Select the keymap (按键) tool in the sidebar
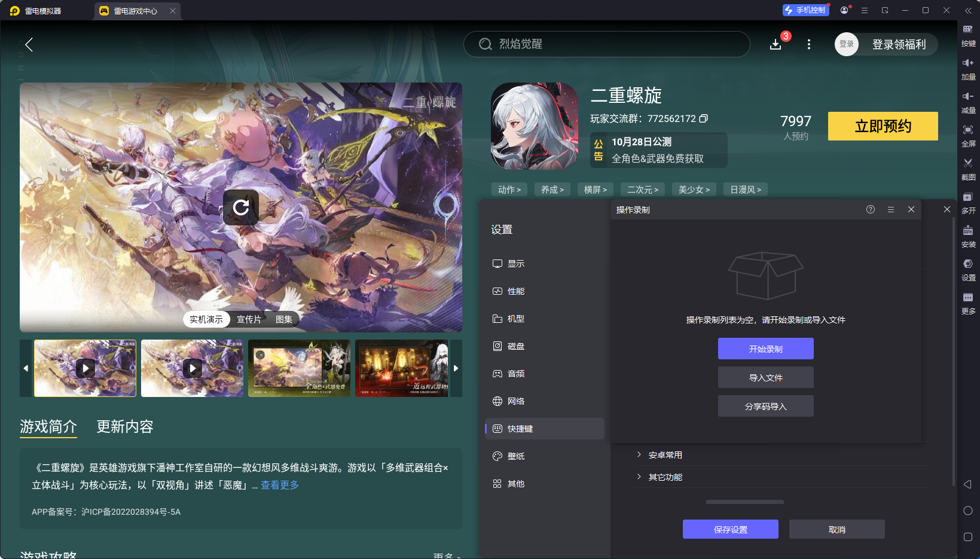This screenshot has width=980, height=559. click(969, 36)
